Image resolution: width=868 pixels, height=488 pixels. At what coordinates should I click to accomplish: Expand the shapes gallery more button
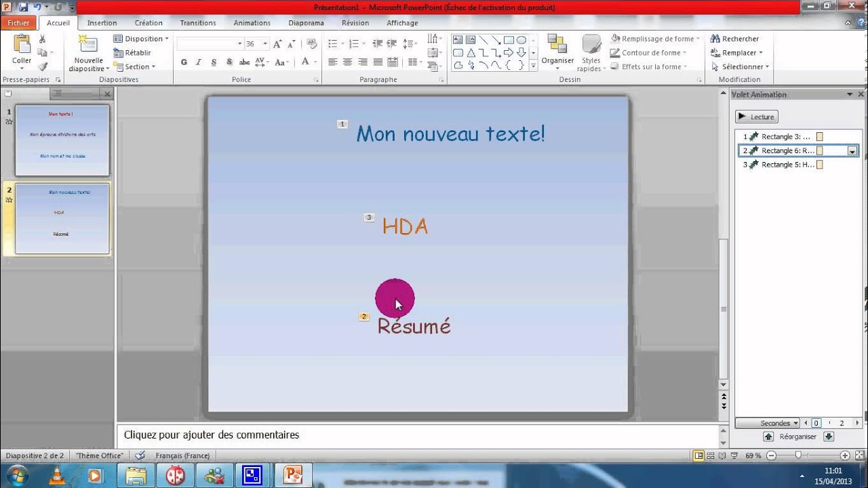tap(534, 66)
